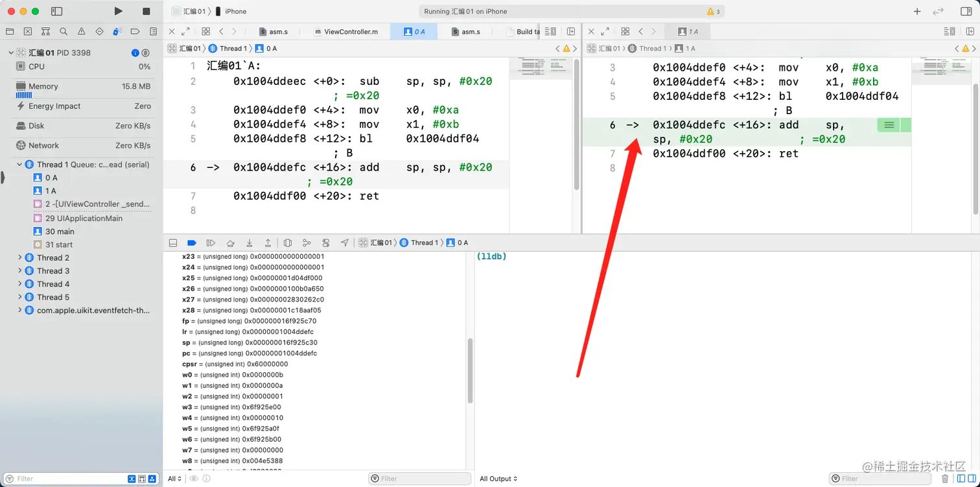Click the plus Library button
Viewport: 980px width, 487px height.
917,11
